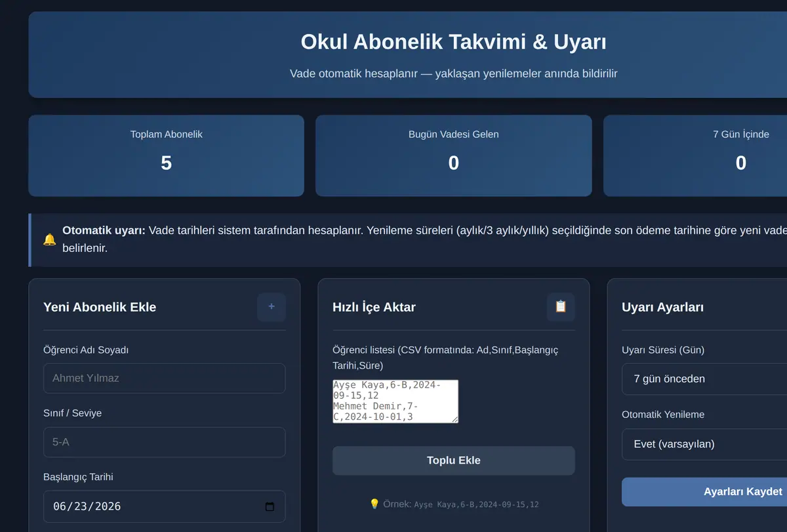
Task: Click the Sınıf / Seviye label
Action: (72, 413)
